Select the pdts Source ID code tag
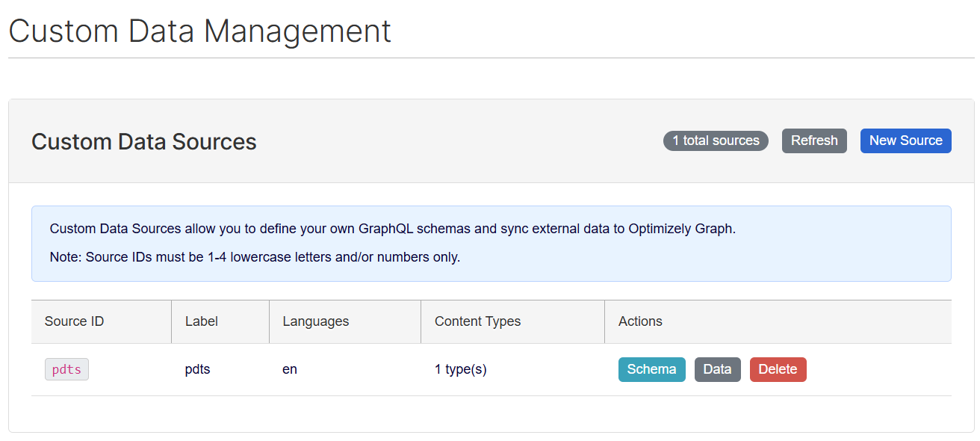This screenshot has width=980, height=441. [x=66, y=369]
